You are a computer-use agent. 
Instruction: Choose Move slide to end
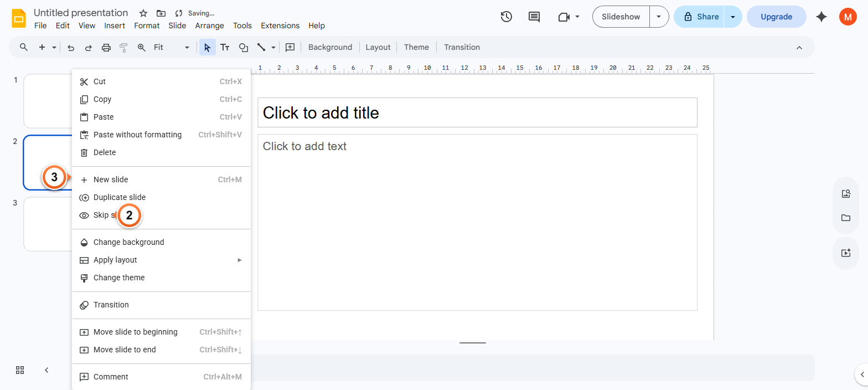(x=162, y=350)
